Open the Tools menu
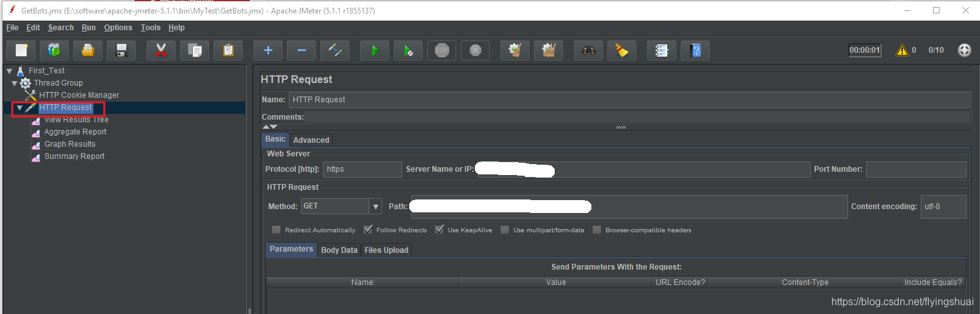 (151, 28)
